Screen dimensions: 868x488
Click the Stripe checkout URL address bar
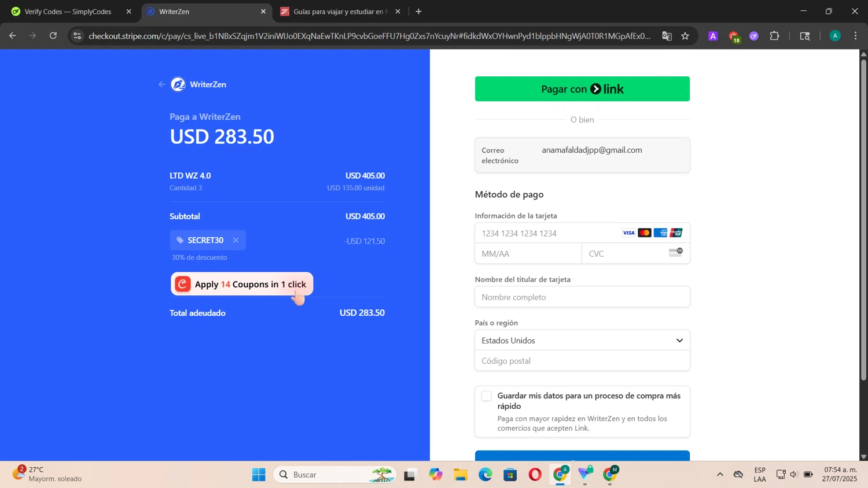click(369, 36)
